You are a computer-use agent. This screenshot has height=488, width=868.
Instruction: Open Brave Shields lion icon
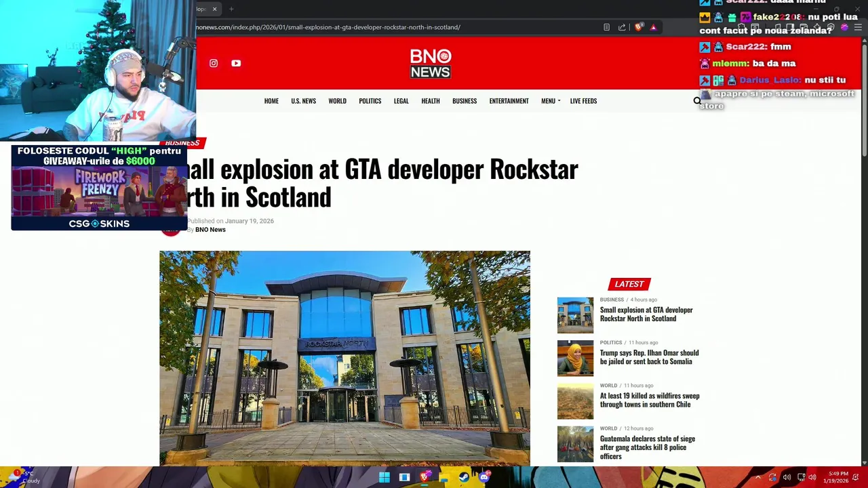click(x=638, y=27)
